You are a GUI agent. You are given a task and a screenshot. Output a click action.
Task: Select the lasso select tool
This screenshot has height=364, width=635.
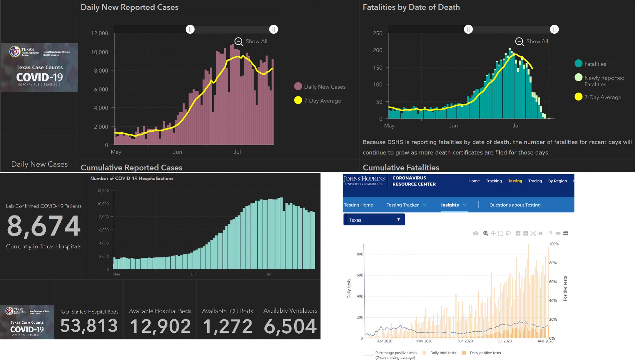click(508, 233)
